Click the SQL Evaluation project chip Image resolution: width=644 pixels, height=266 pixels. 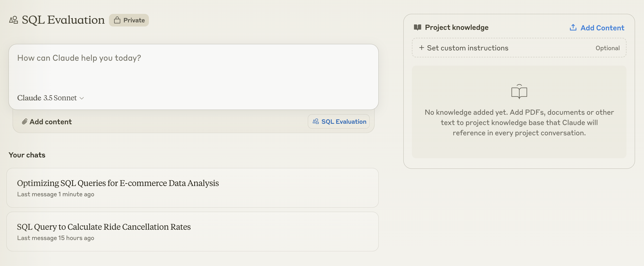(x=339, y=121)
